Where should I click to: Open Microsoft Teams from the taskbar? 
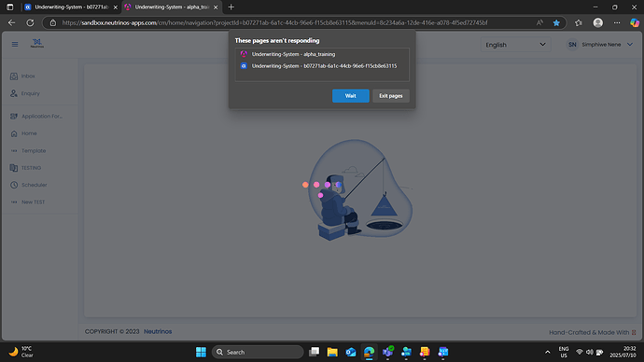[387, 352]
